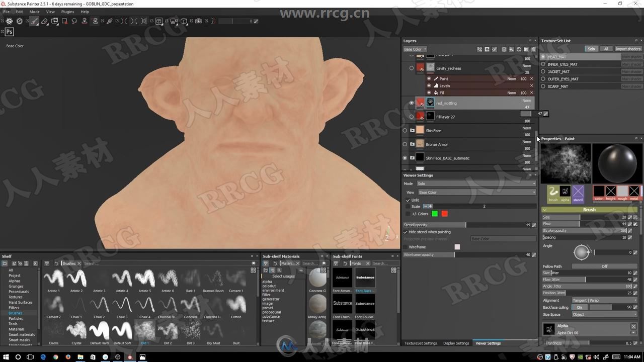This screenshot has width=644, height=362.
Task: Expand Skin Face_BASE_automatic folder
Action: click(x=413, y=158)
